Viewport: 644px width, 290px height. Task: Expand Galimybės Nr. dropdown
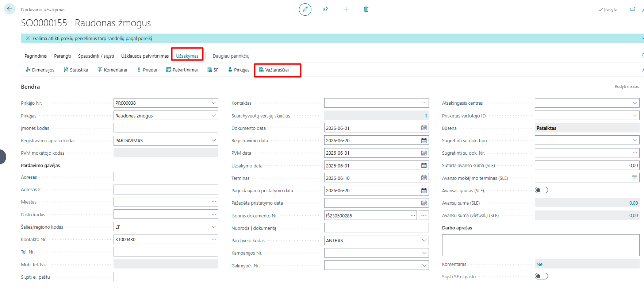(x=424, y=266)
